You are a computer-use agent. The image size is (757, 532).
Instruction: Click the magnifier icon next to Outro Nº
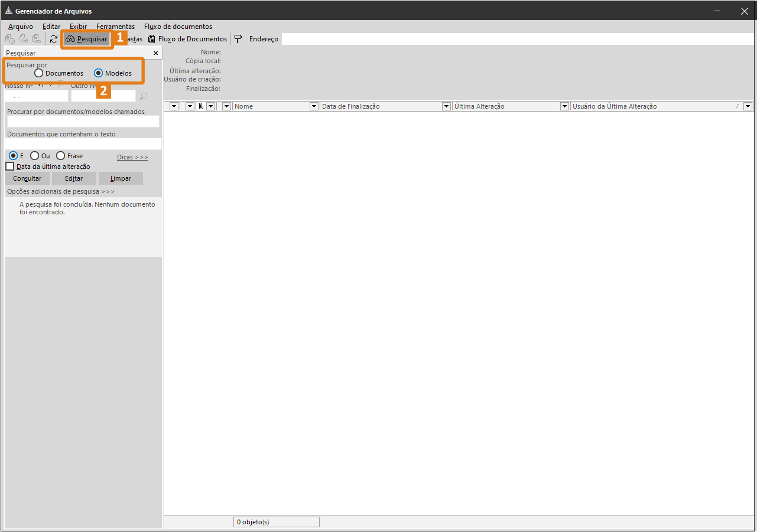[x=143, y=96]
